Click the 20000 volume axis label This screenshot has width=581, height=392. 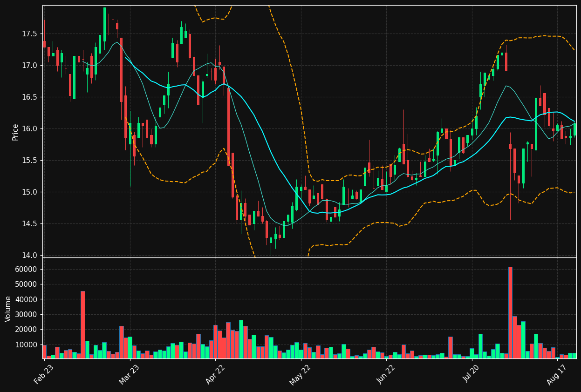pyautogui.click(x=26, y=330)
